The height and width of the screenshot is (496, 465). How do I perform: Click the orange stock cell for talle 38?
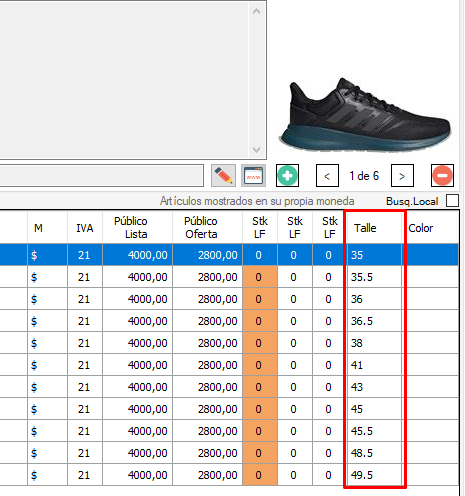260,343
